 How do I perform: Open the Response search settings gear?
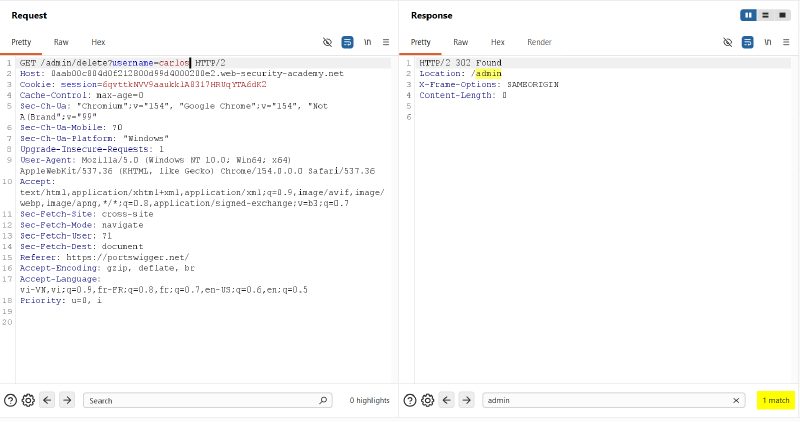pyautogui.click(x=428, y=401)
